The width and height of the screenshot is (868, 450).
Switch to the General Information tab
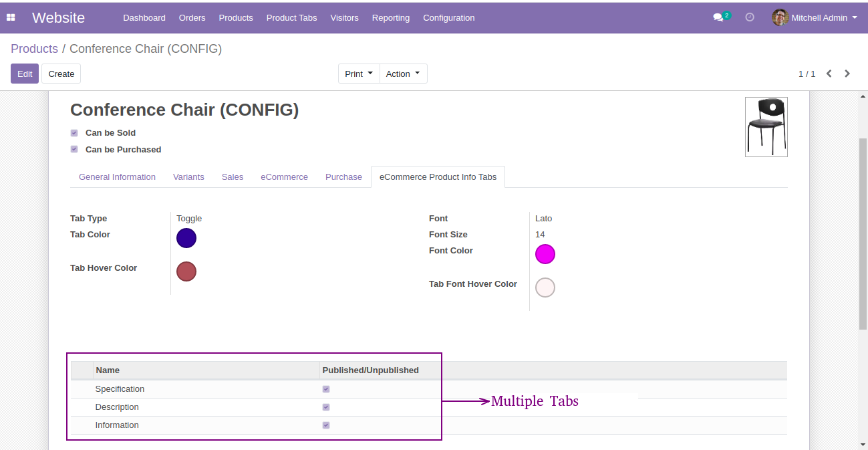(117, 177)
